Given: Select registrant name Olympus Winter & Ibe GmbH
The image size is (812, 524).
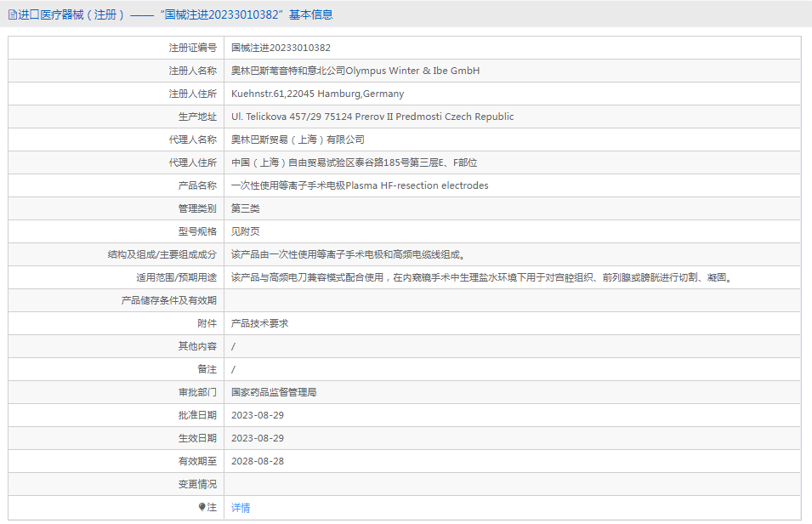Looking at the screenshot, I should [412, 71].
